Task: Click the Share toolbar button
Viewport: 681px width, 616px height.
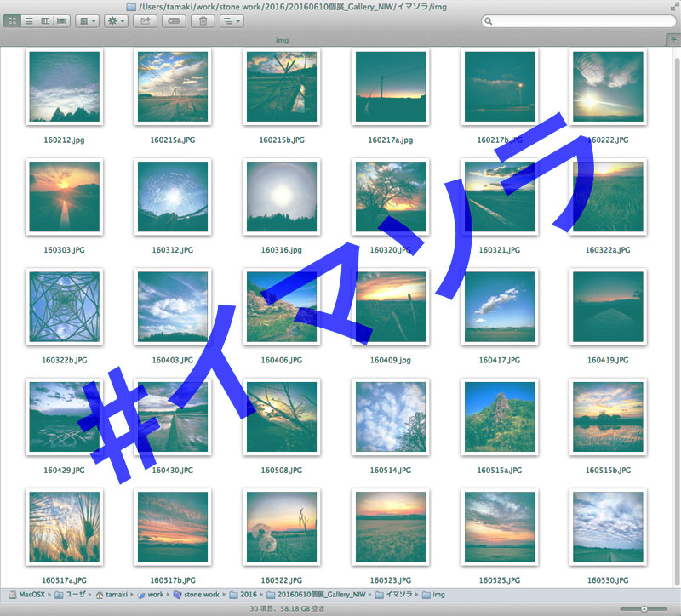Action: pyautogui.click(x=144, y=21)
